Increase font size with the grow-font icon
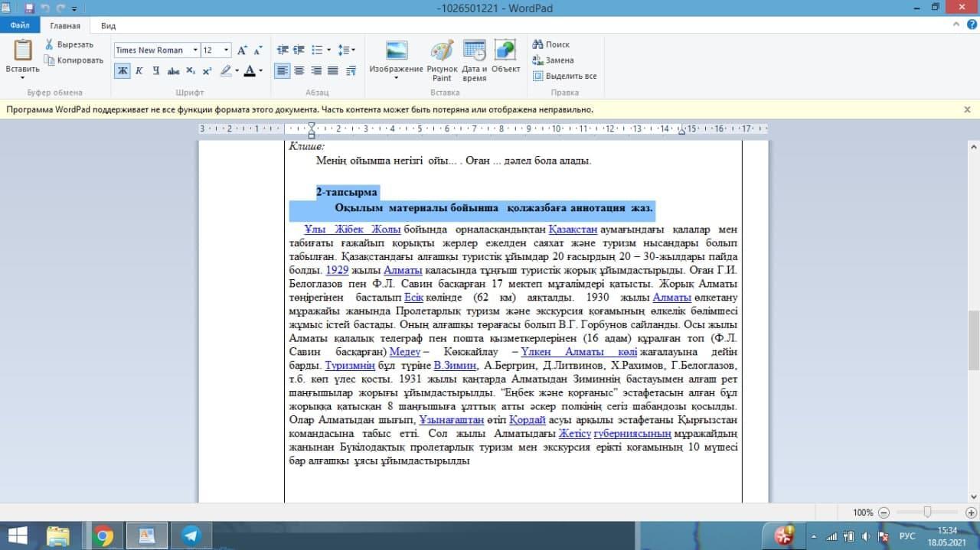Viewport: 980px width, 550px height. (x=242, y=50)
